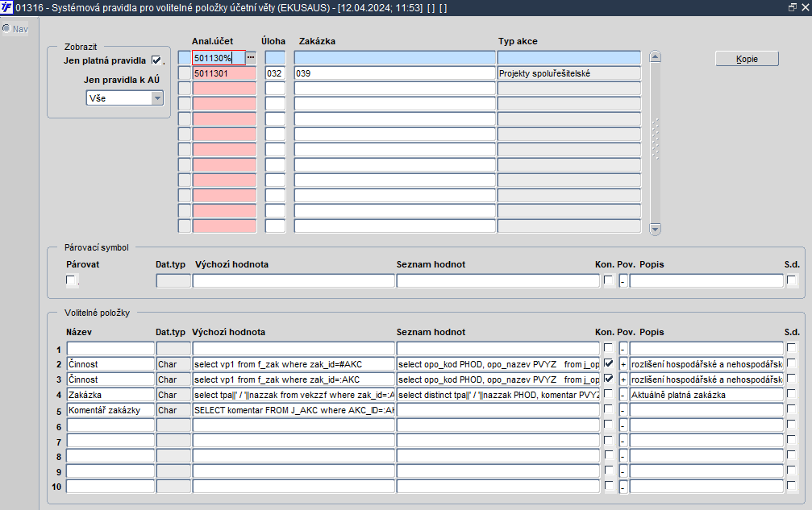Click Název field with Komentář zakázky
This screenshot has height=510, width=812.
pos(110,410)
